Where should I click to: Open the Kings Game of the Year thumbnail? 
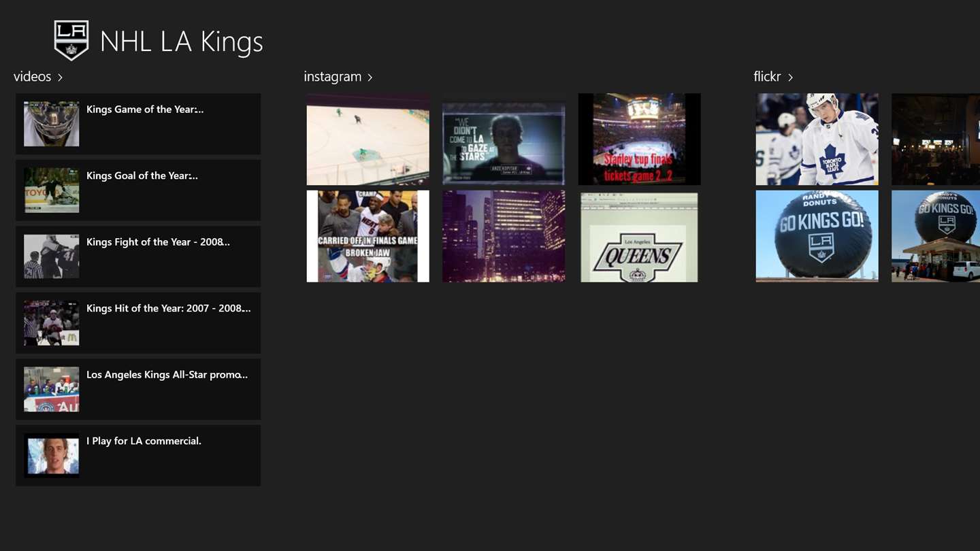coord(52,124)
